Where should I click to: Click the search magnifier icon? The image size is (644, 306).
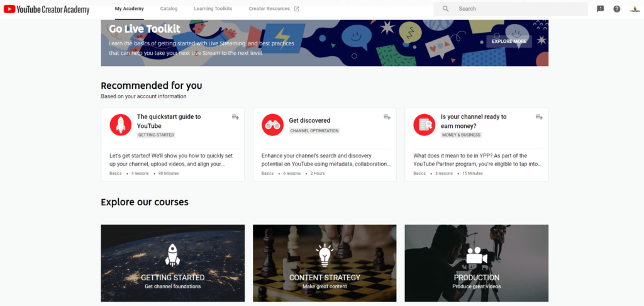[x=446, y=9]
